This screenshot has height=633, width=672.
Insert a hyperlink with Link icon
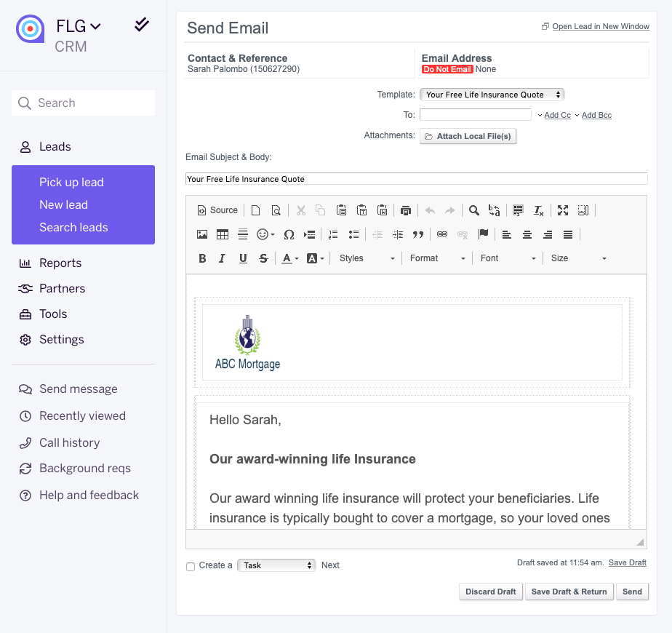(x=442, y=234)
